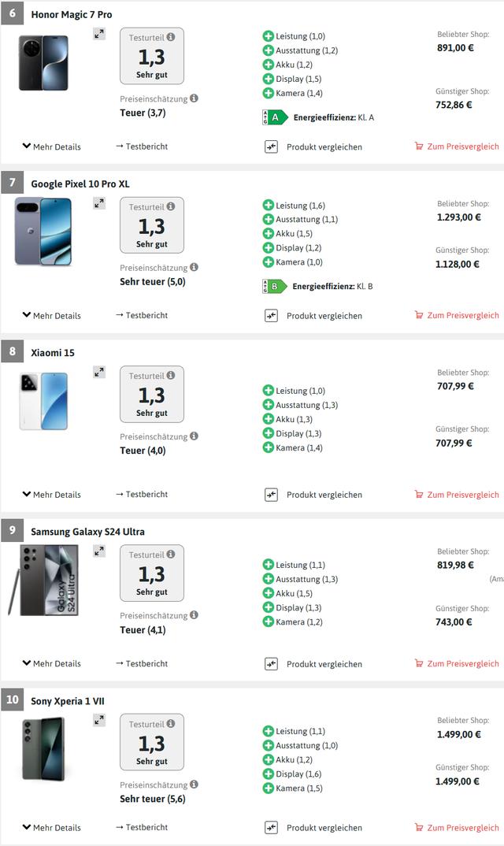Click expand icon beside Google Pixel 10 Pro XL
This screenshot has height=846, width=504.
tap(98, 203)
